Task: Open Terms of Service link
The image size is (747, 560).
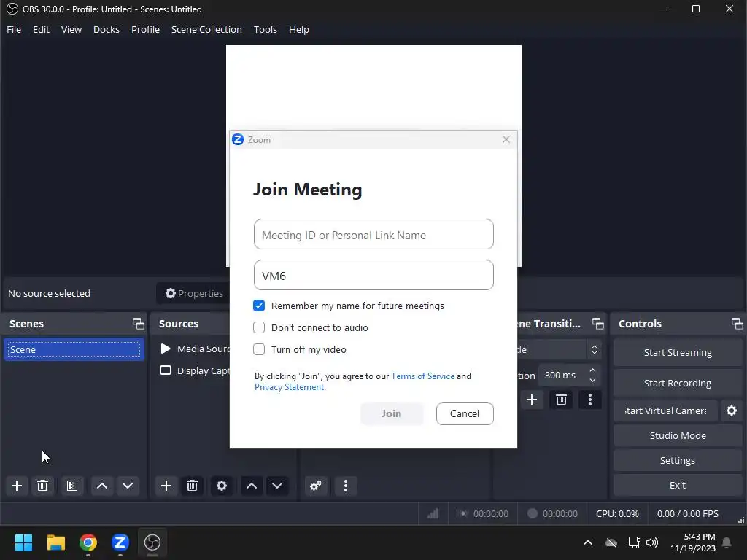Action: (x=422, y=376)
